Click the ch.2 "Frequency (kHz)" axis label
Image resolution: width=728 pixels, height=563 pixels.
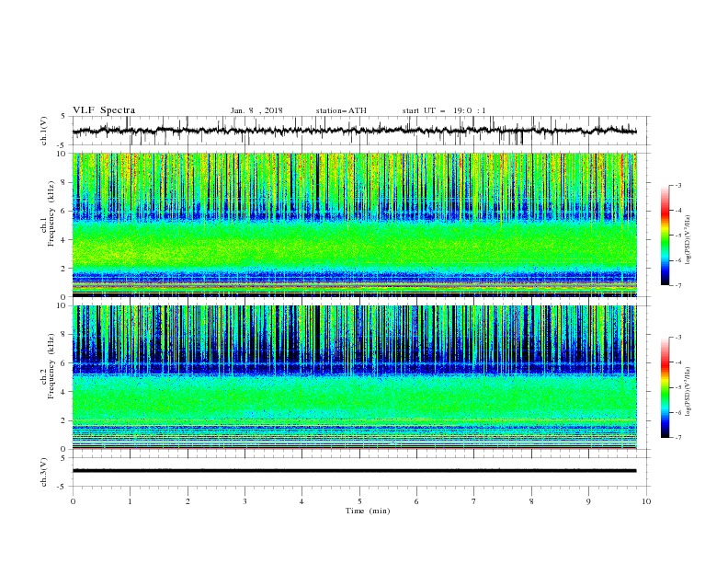51,366
